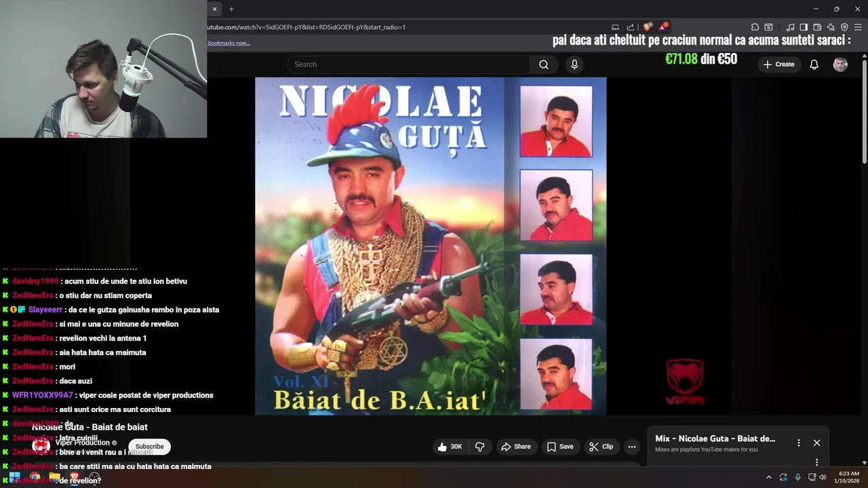Screen dimensions: 868x488
Task: Open Chrome from the taskbar
Action: click(x=35, y=477)
